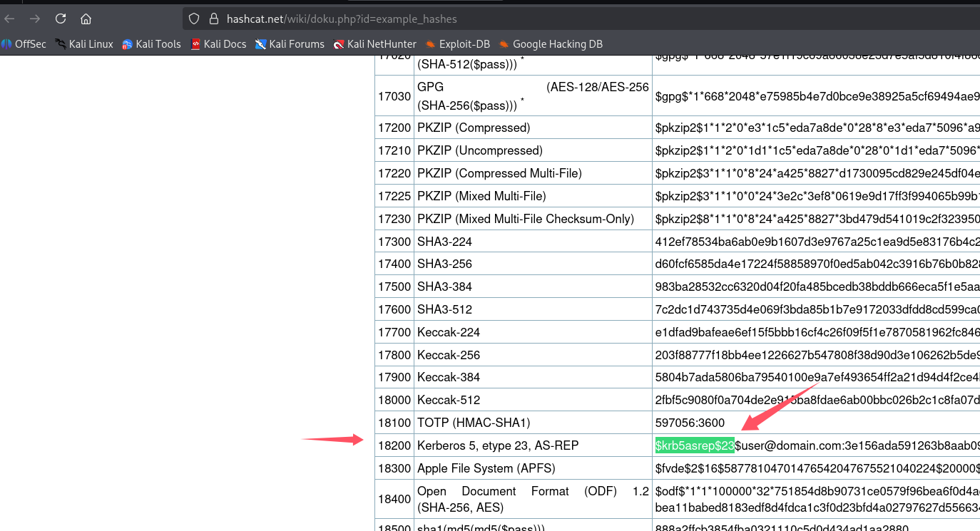The image size is (980, 531).
Task: Click the TOTP (HMAC-SHA1) table cell
Action: [474, 423]
